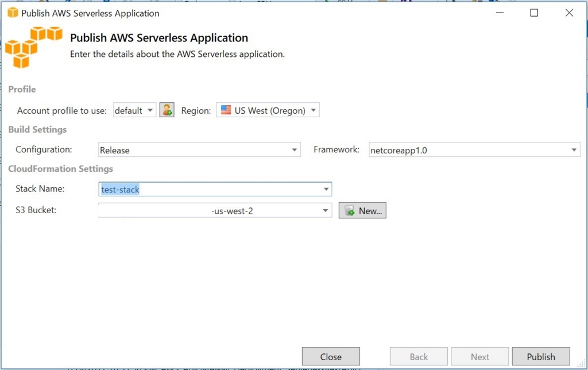Click the Enter the details description text
588x370 pixels.
[x=177, y=54]
